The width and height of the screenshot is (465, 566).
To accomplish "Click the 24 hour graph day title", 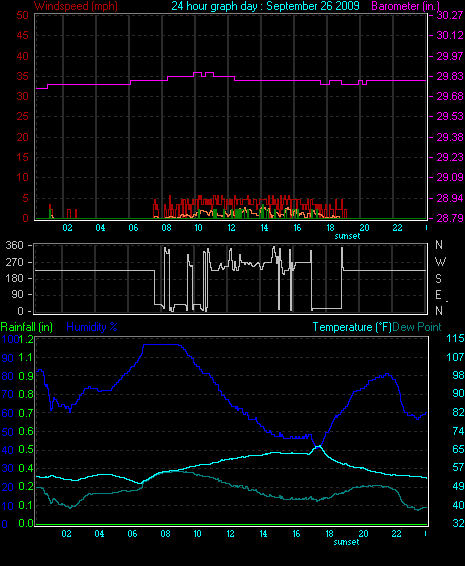I will tap(265, 6).
